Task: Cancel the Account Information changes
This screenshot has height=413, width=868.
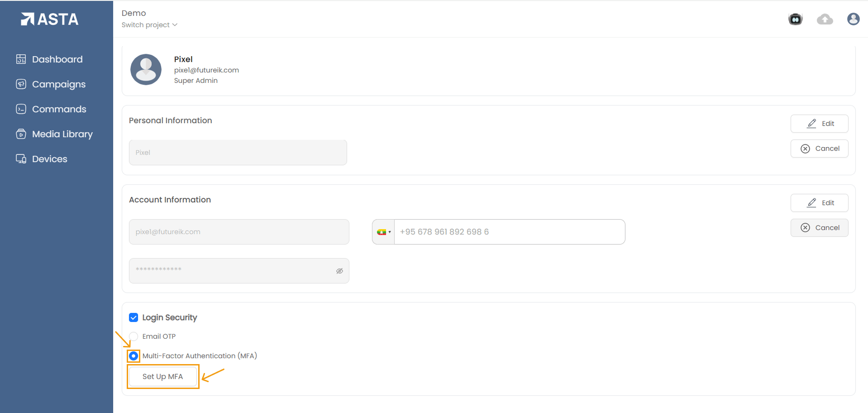Action: pyautogui.click(x=819, y=228)
